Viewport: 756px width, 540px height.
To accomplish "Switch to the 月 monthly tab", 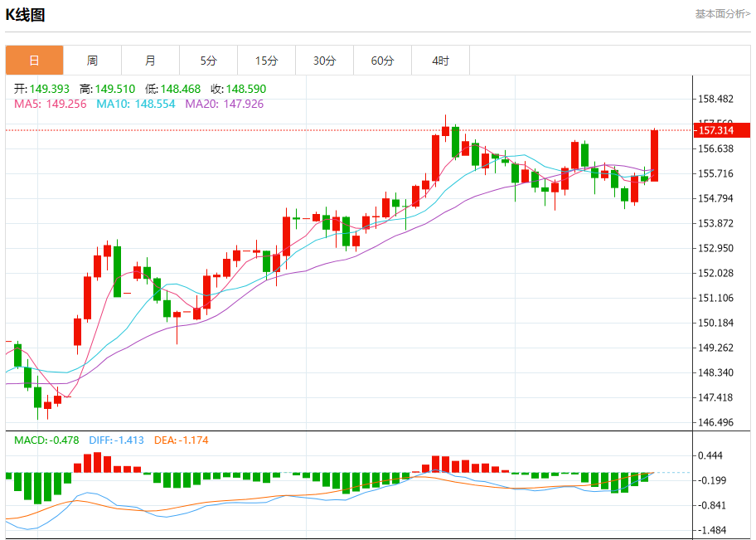I will pos(150,61).
